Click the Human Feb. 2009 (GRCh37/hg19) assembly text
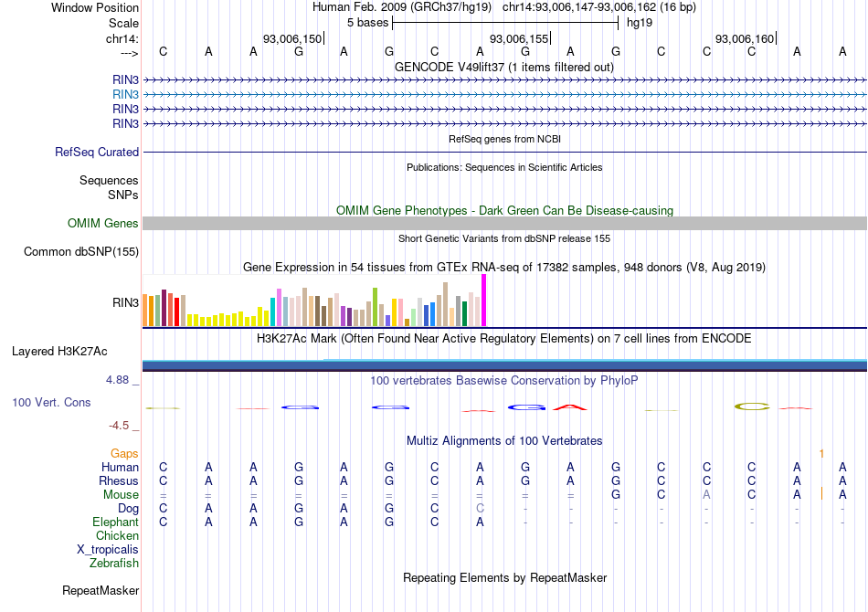The image size is (868, 612). [x=401, y=7]
